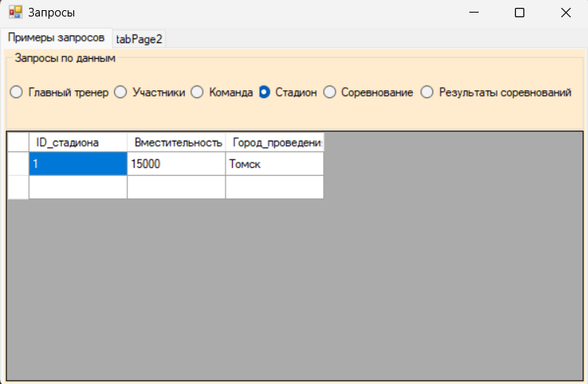This screenshot has width=588, height=384.
Task: Click the empty new-row Город_проведения cell
Action: point(274,187)
